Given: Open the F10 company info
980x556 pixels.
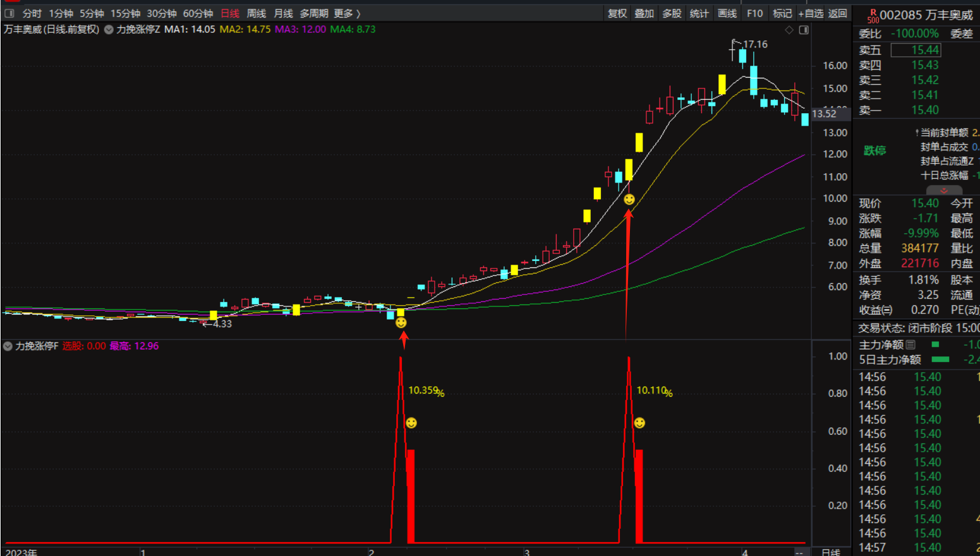Looking at the screenshot, I should pyautogui.click(x=754, y=13).
